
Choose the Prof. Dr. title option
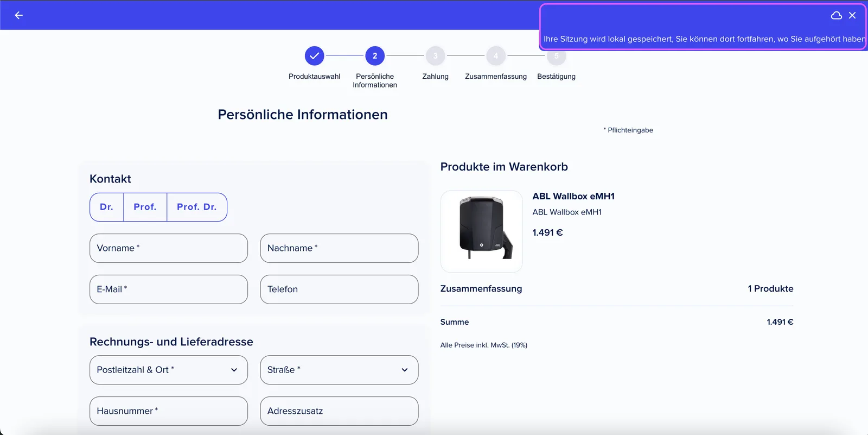click(x=197, y=207)
